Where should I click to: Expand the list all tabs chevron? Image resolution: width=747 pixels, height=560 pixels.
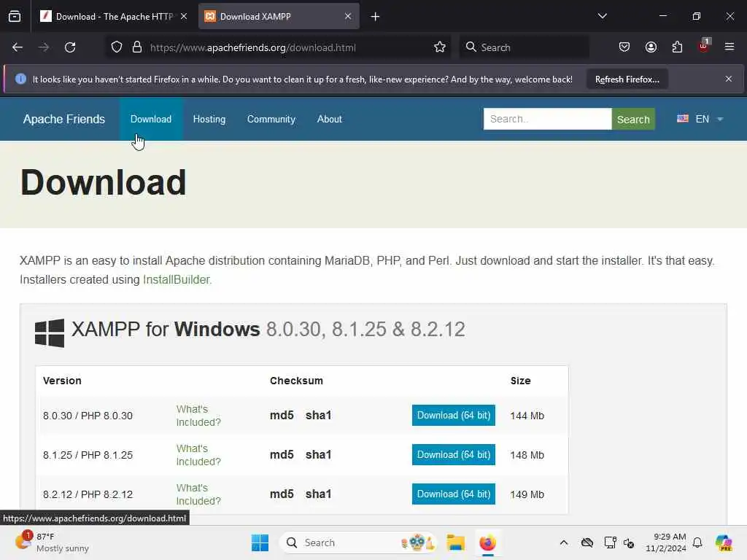click(x=602, y=16)
